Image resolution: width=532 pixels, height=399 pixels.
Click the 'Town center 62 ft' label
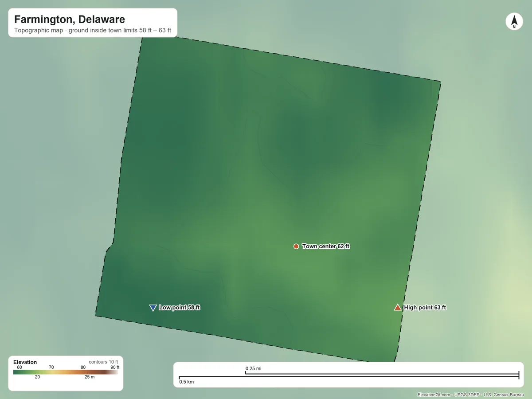(x=326, y=246)
